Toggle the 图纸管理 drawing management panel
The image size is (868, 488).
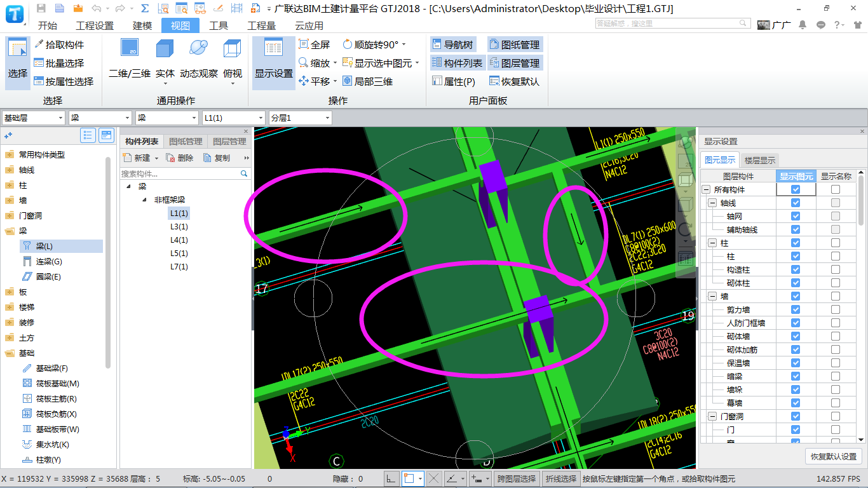pos(515,44)
